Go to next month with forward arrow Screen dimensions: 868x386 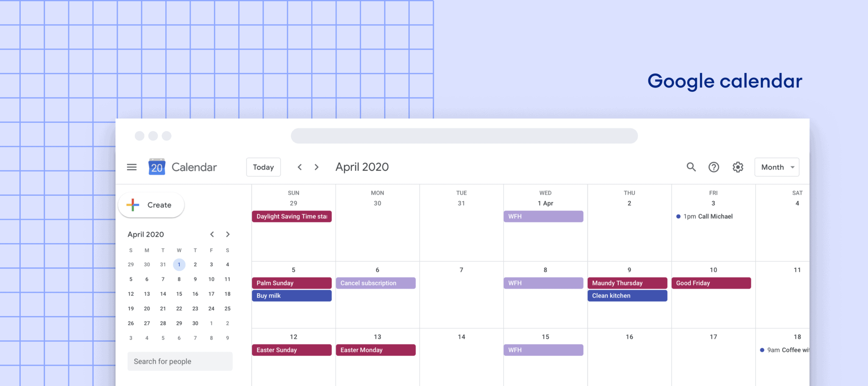coord(317,167)
